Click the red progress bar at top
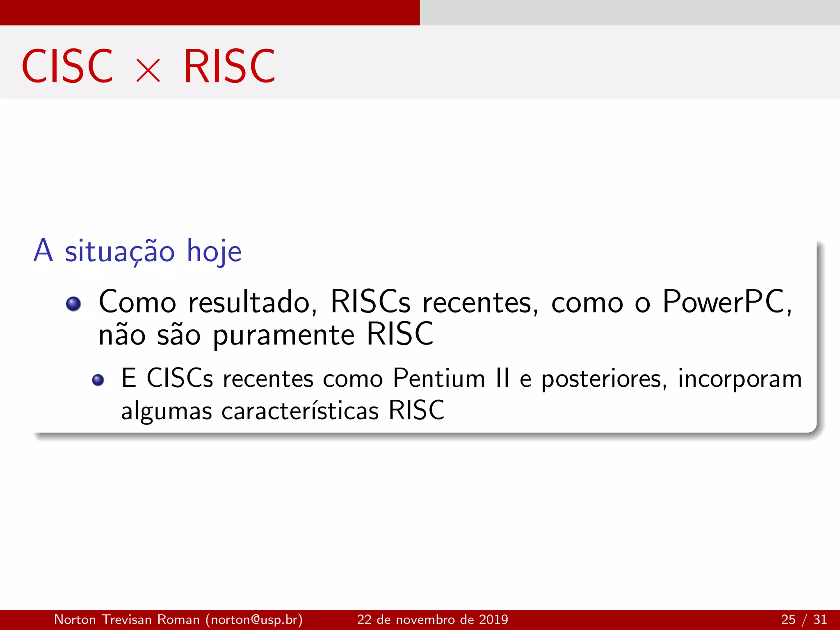Screen dimensions: 840x630 210,12
